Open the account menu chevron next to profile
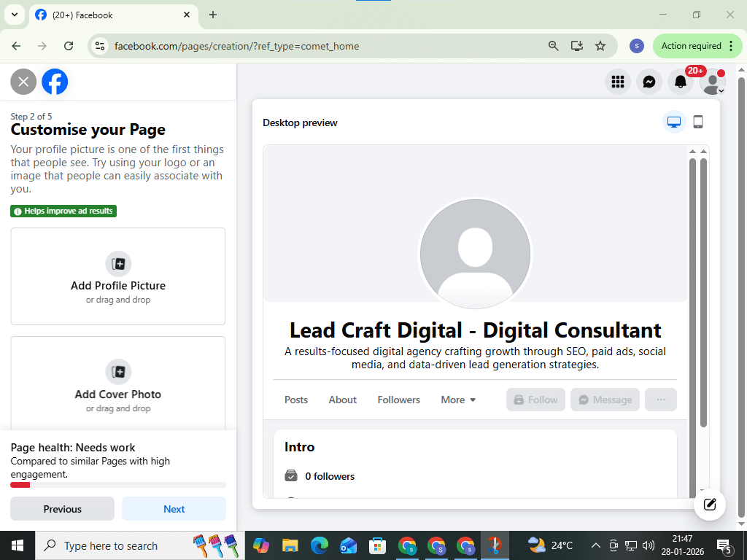The width and height of the screenshot is (747, 560). (722, 90)
